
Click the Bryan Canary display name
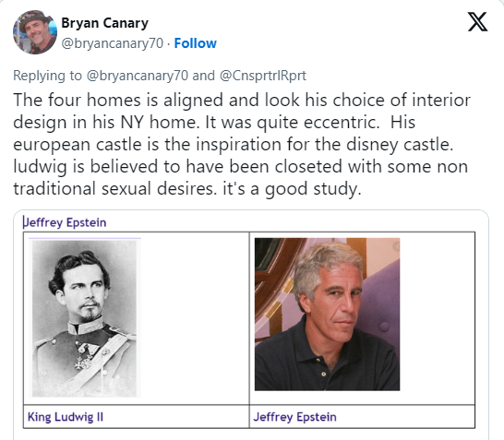point(105,23)
